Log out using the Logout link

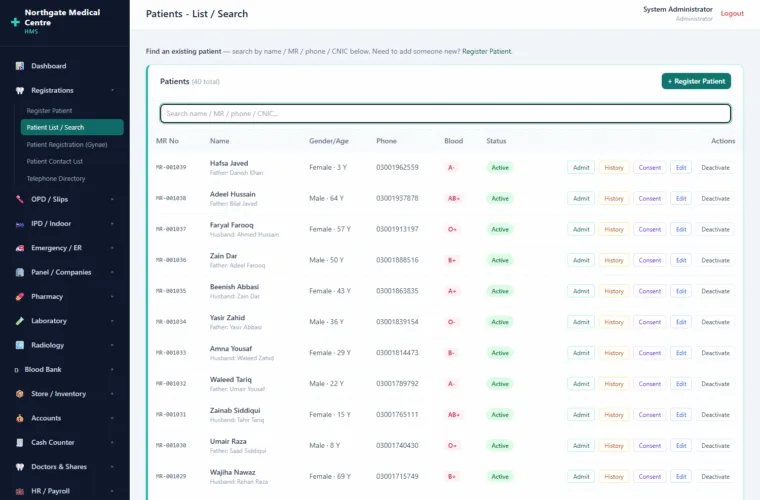coord(732,14)
